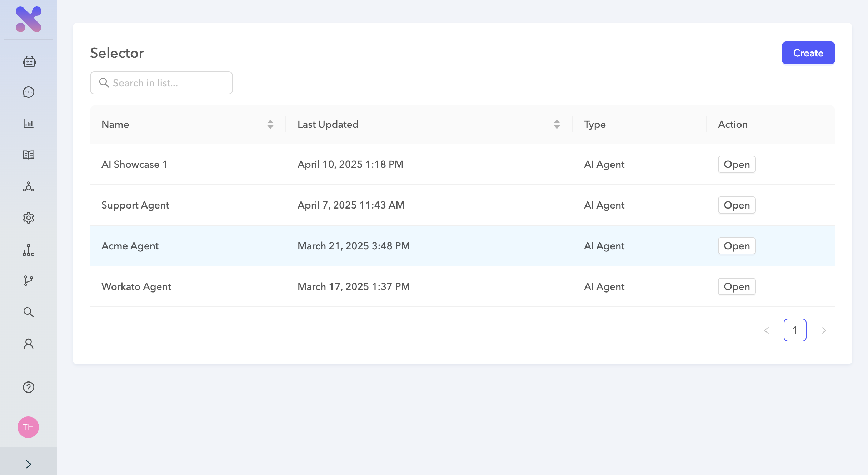Image resolution: width=868 pixels, height=475 pixels.
Task: Open the flow hierarchy section
Action: pyautogui.click(x=29, y=249)
